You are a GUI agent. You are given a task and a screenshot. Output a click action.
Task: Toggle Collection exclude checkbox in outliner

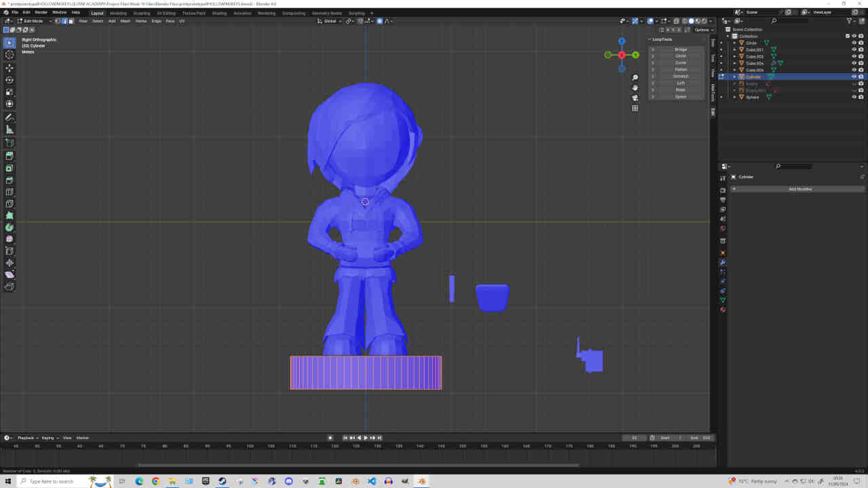pos(847,36)
